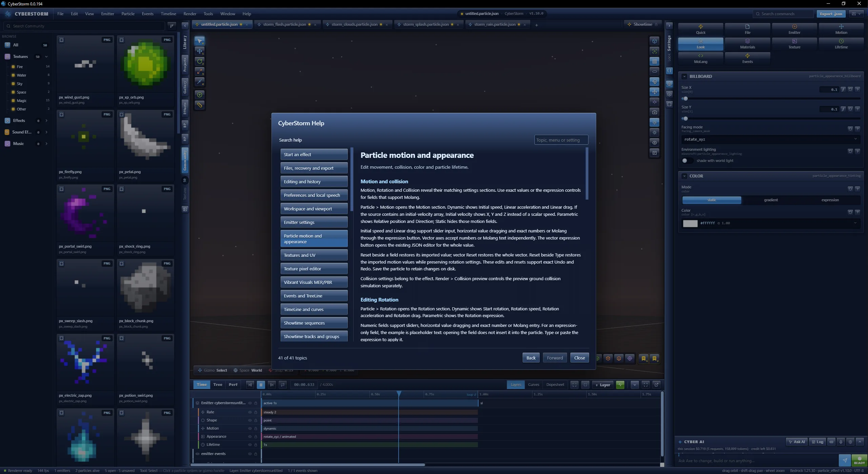Open the Cyber AI settings gear
The width and height of the screenshot is (868, 474).
tap(850, 442)
